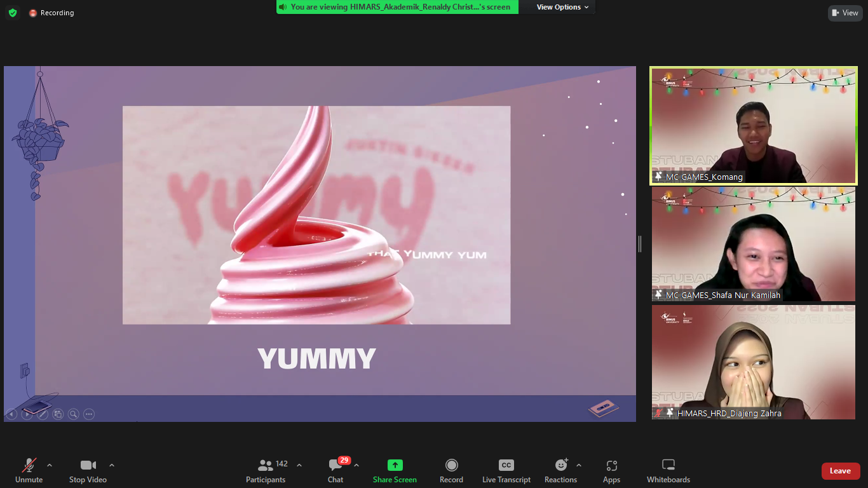Start recording with the Record button
This screenshot has width=868, height=488.
pos(451,471)
